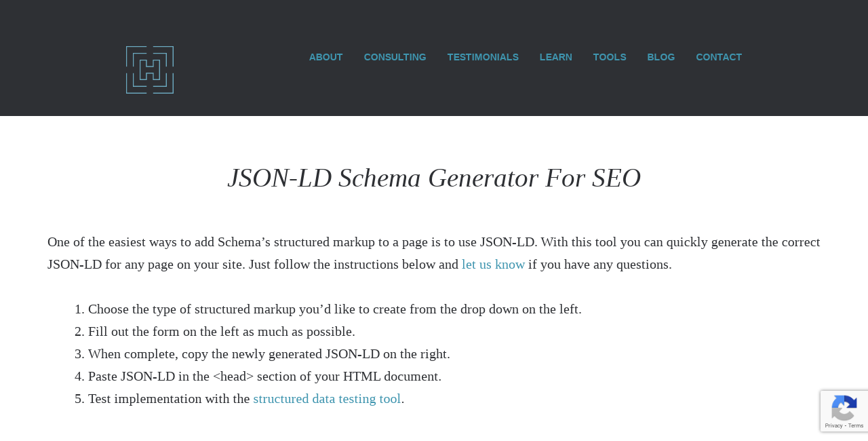Screen dimensions: 868x441
Task: Open the CONSULTING page
Action: [x=395, y=56]
